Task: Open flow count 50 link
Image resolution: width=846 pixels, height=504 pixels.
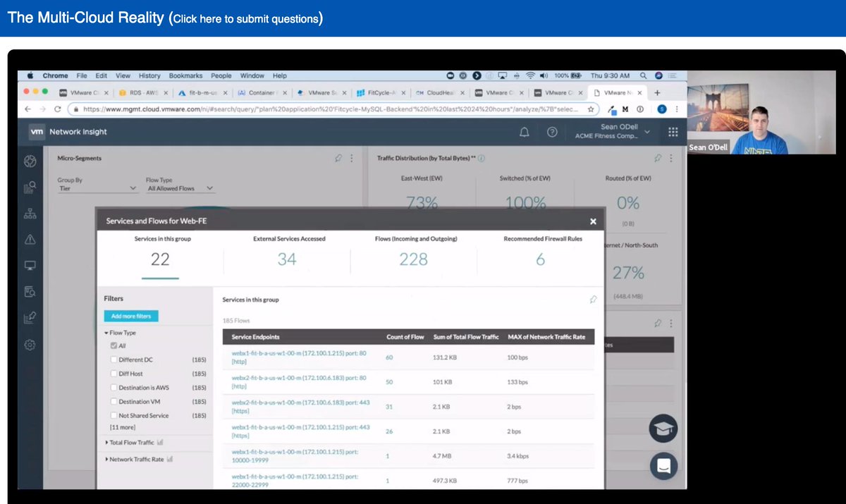Action: click(389, 381)
